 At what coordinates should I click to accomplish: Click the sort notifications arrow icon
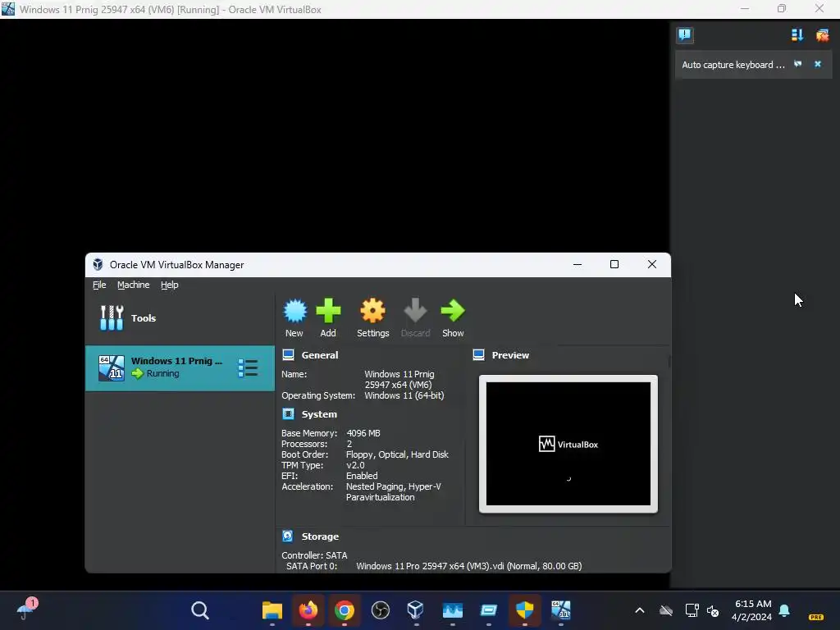(797, 35)
